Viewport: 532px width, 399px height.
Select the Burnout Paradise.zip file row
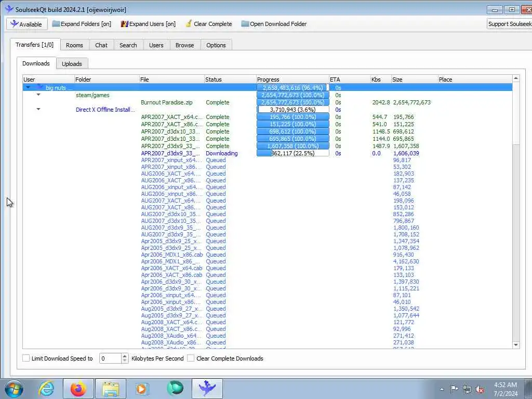[268, 102]
